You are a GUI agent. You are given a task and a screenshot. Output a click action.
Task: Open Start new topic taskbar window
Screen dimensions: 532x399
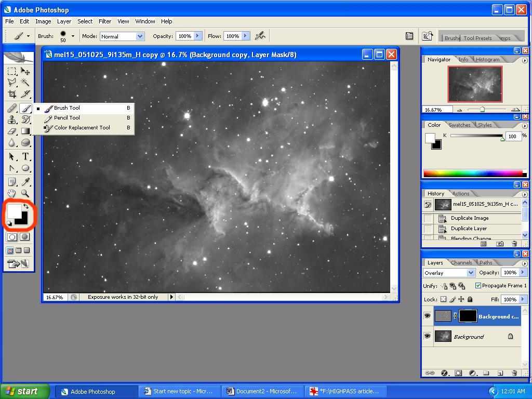[x=179, y=391]
